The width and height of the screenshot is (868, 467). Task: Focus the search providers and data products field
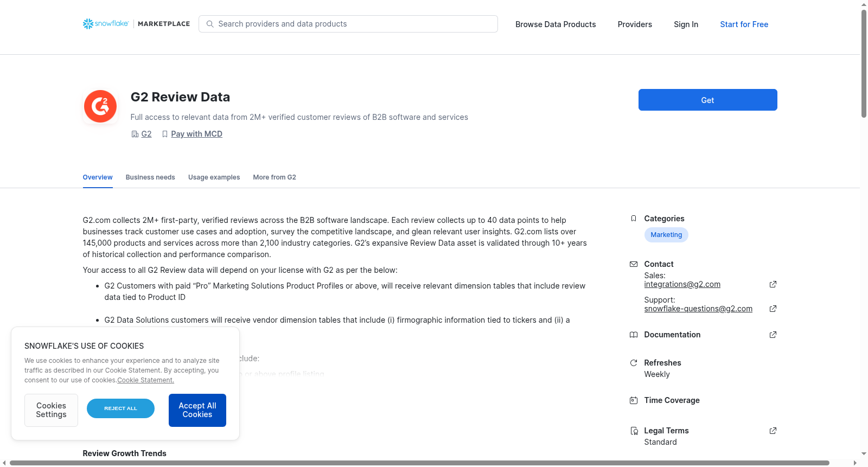[348, 24]
